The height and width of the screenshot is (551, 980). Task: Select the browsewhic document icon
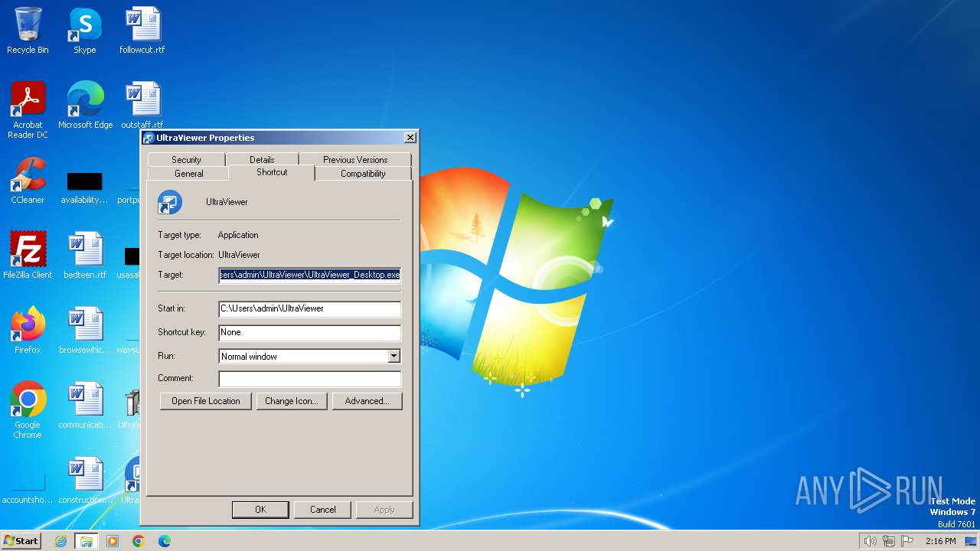(85, 330)
